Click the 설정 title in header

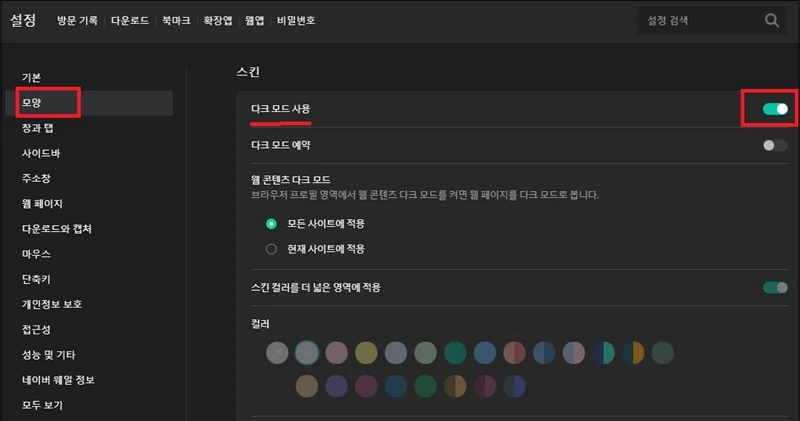pos(23,20)
